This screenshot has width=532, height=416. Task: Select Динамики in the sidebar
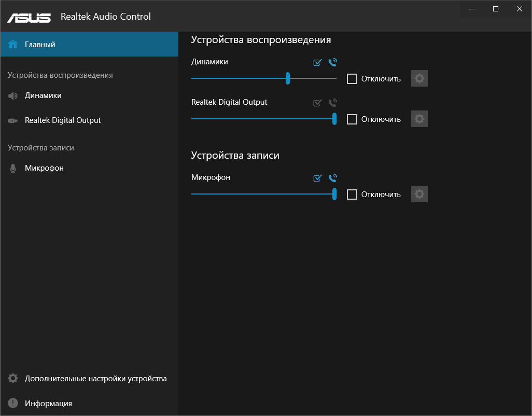pos(43,95)
